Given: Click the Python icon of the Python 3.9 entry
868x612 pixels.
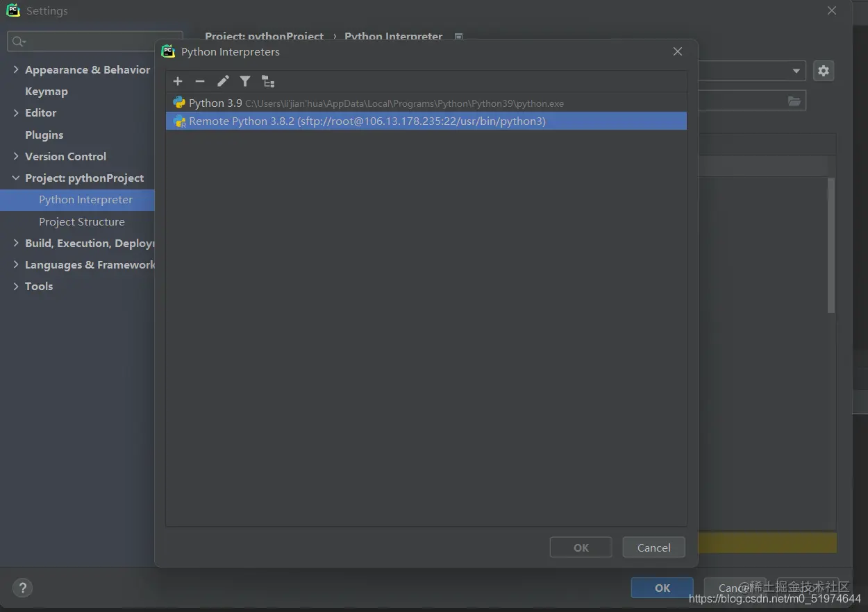Looking at the screenshot, I should (x=179, y=103).
